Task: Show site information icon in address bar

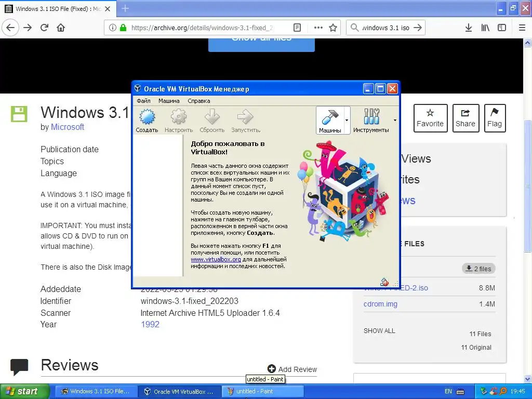Action: coord(112,28)
